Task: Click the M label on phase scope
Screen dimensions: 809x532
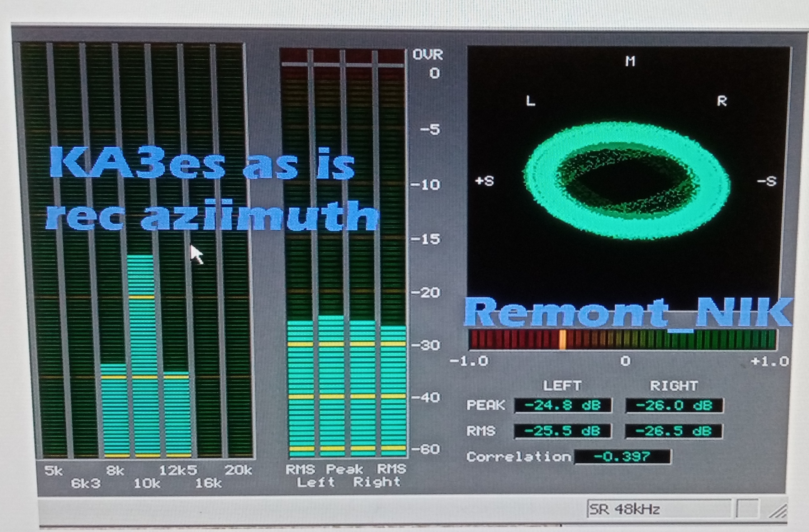Action: 630,61
